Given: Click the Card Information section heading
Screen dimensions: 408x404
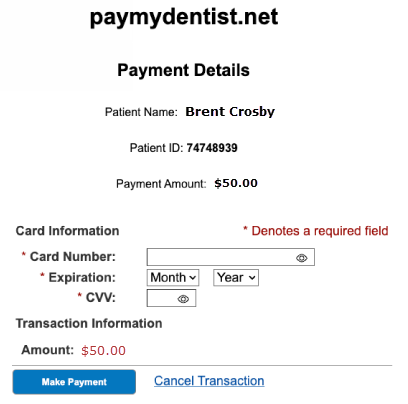Looking at the screenshot, I should pos(67,231).
